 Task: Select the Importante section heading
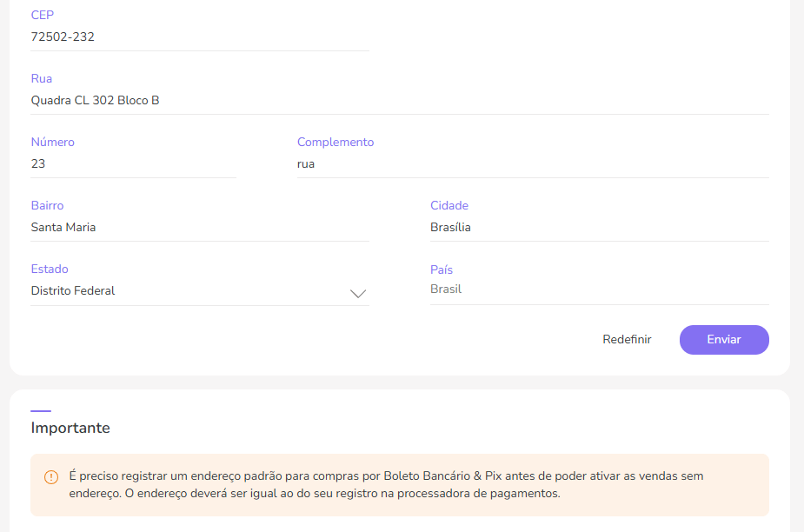tap(70, 428)
